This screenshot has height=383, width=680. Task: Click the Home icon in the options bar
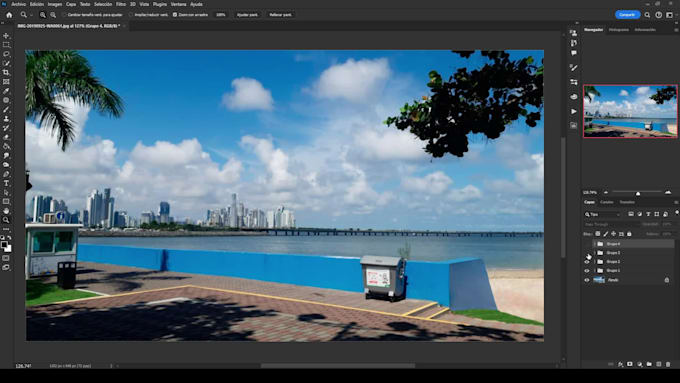[9, 15]
